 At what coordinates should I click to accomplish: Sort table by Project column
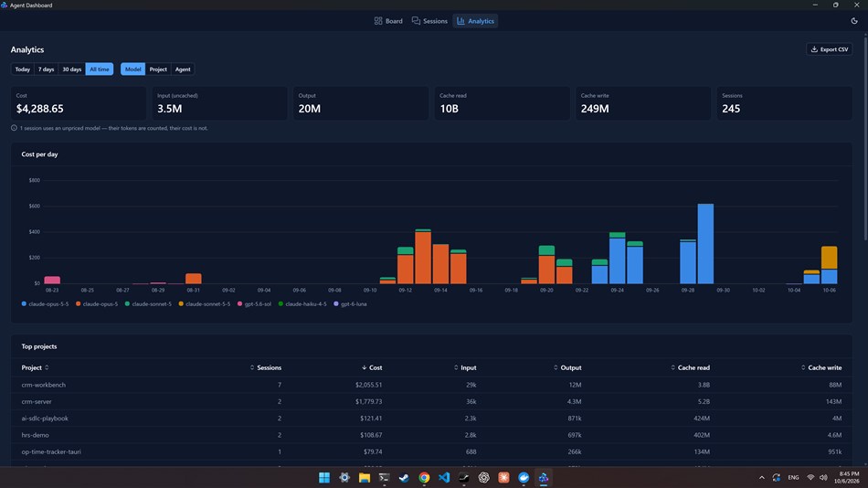(x=35, y=367)
